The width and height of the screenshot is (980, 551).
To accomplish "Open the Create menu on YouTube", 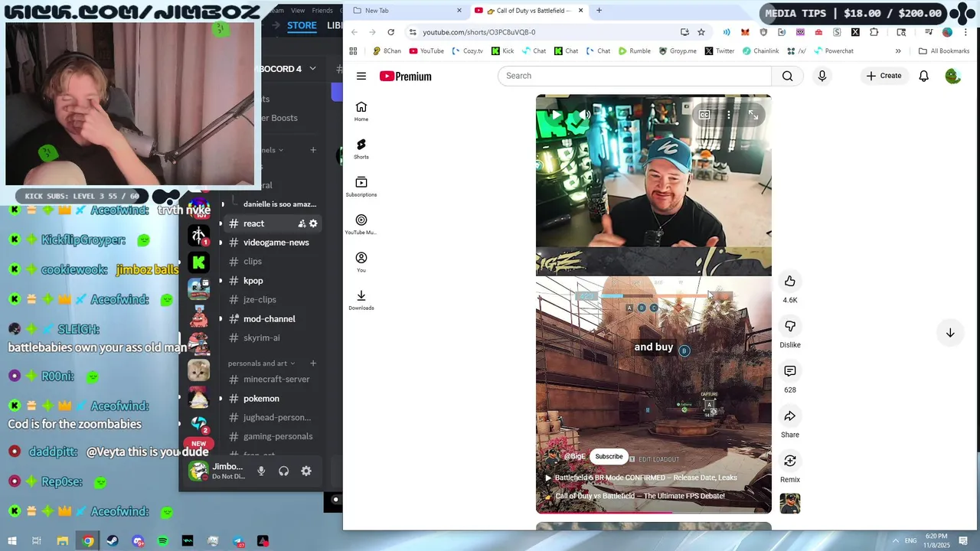I will tap(884, 76).
